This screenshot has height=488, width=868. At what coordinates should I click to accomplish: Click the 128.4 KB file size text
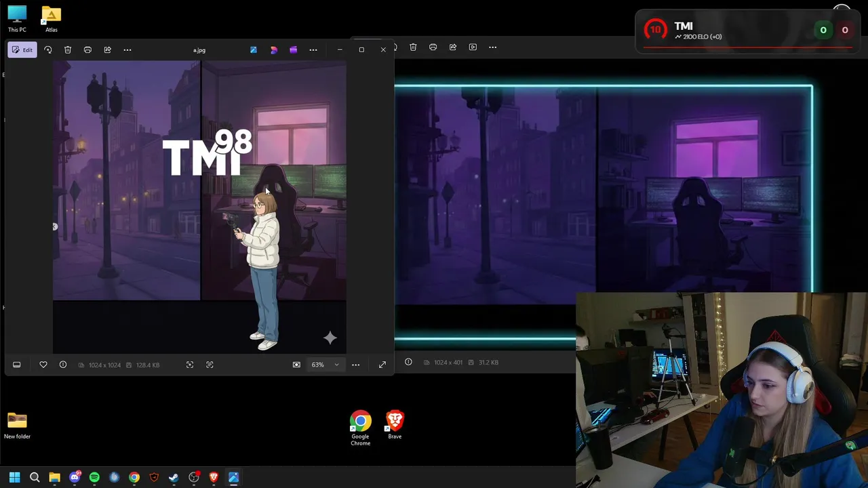pyautogui.click(x=147, y=365)
